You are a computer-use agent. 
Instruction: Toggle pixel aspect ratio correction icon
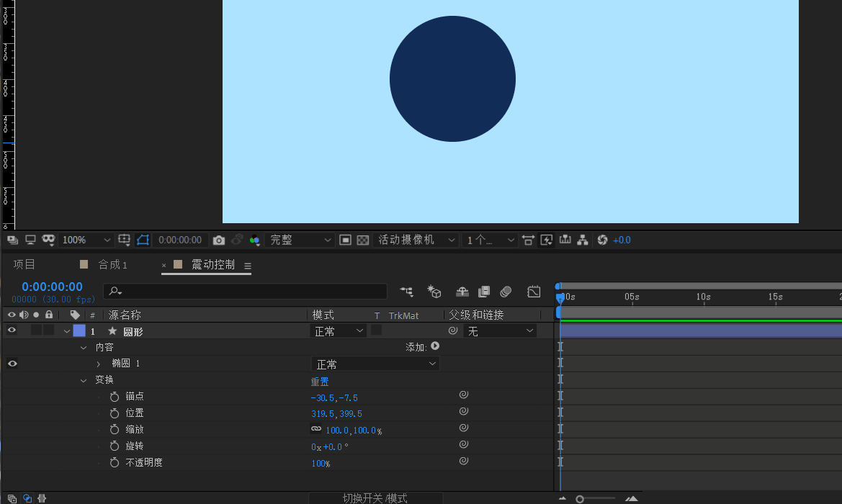point(529,240)
